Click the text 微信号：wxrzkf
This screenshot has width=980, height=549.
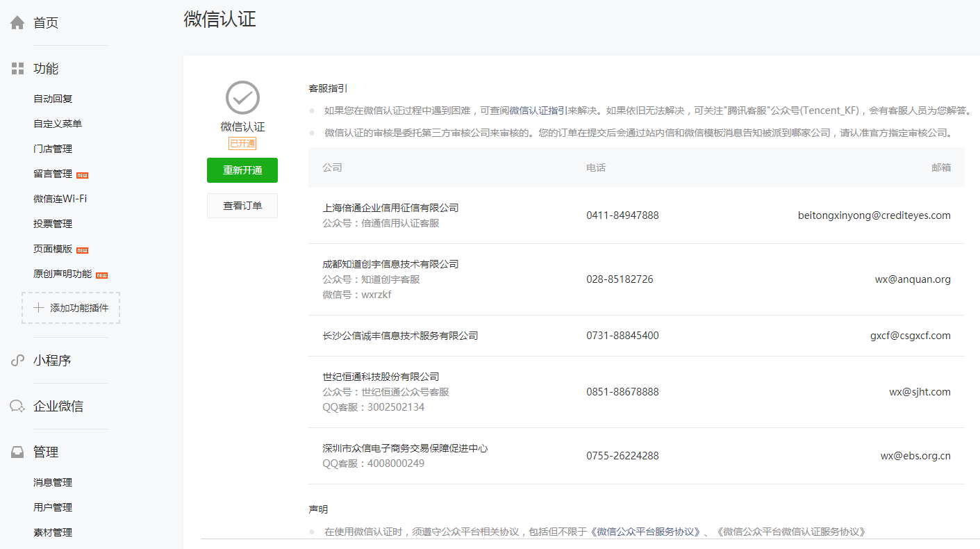coord(357,295)
